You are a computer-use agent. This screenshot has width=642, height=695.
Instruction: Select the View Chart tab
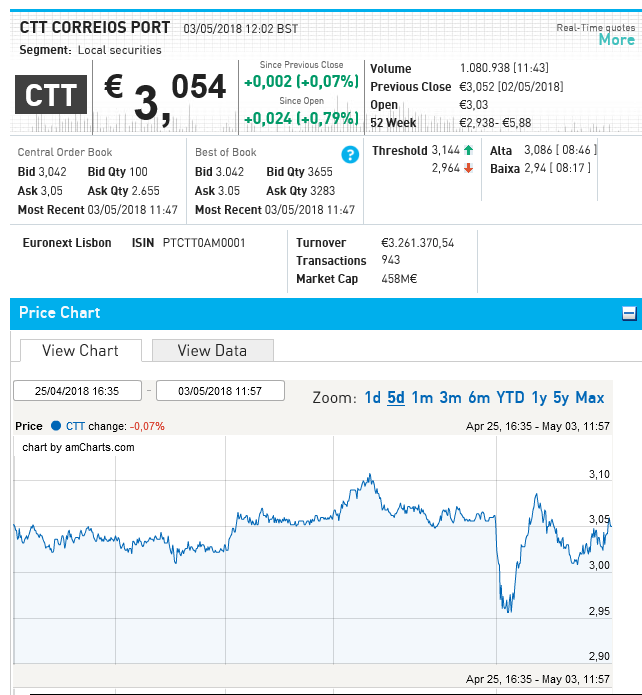point(80,350)
